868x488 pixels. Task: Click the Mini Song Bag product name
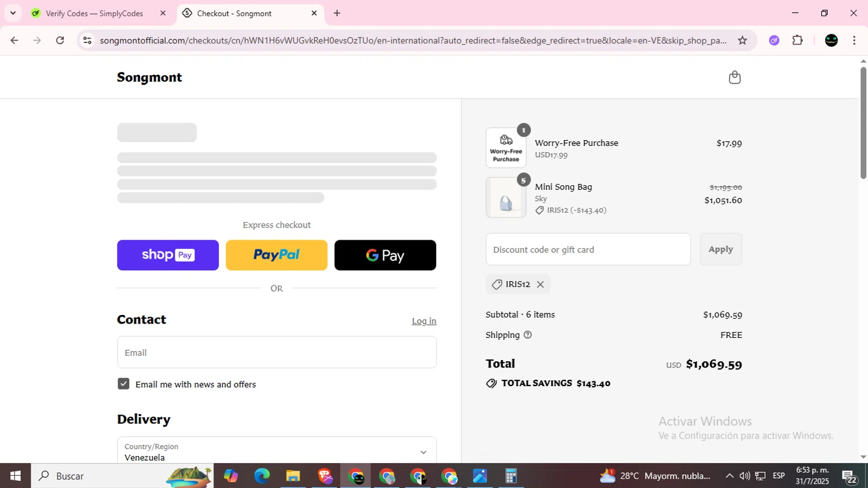pyautogui.click(x=563, y=187)
